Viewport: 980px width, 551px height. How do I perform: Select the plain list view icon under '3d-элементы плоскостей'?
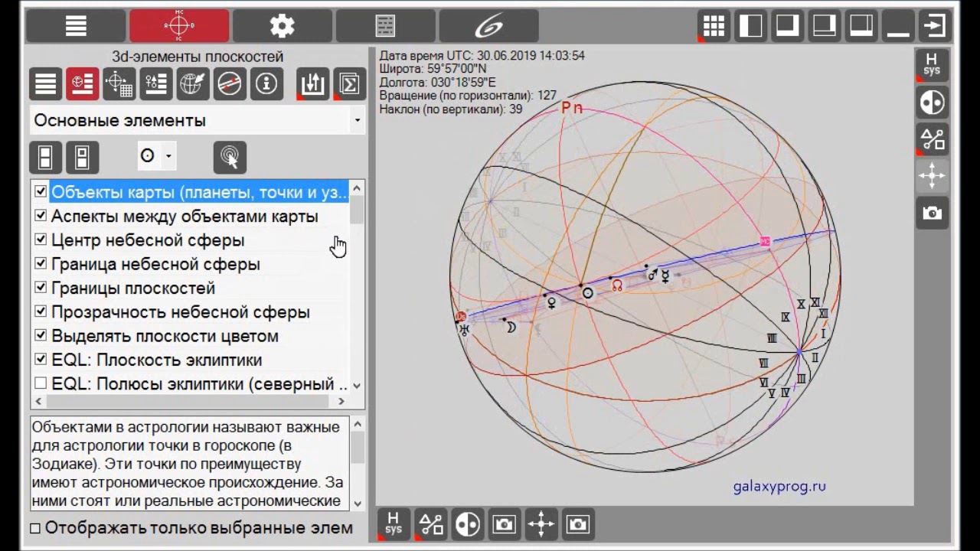[x=46, y=84]
